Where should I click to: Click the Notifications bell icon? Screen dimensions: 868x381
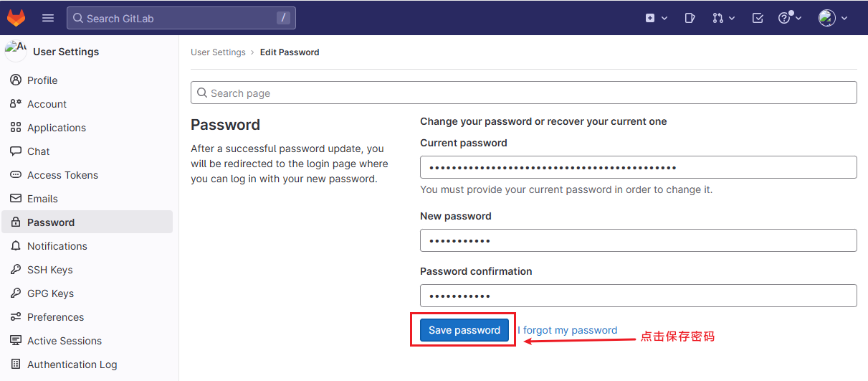16,246
